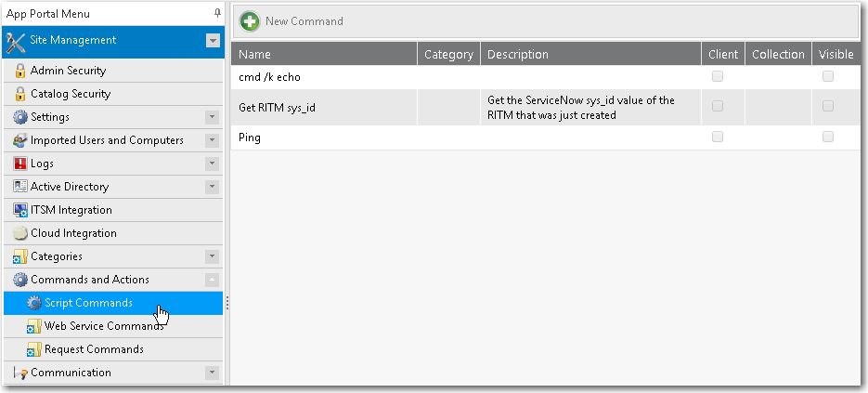Expand the Settings menu arrow

tap(212, 117)
